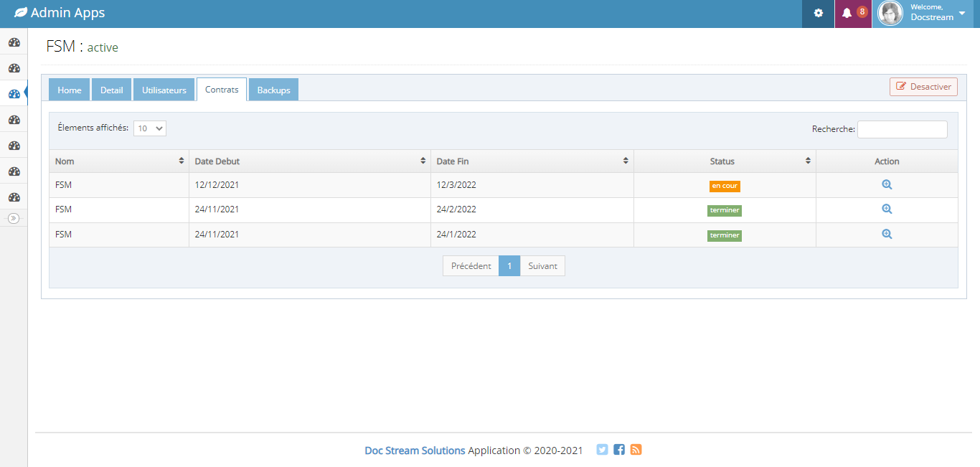This screenshot has width=980, height=467.
Task: View details icon for 12/12/2021 contract
Action: [x=887, y=184]
